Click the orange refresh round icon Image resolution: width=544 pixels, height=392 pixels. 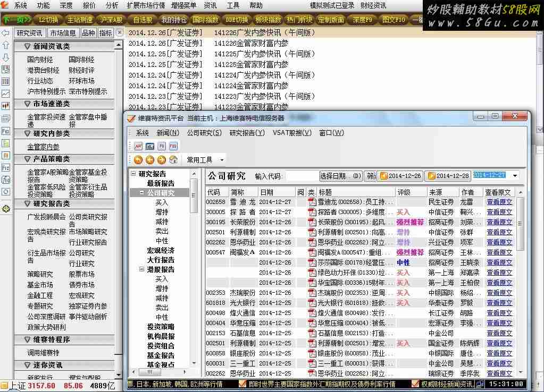tap(138, 160)
